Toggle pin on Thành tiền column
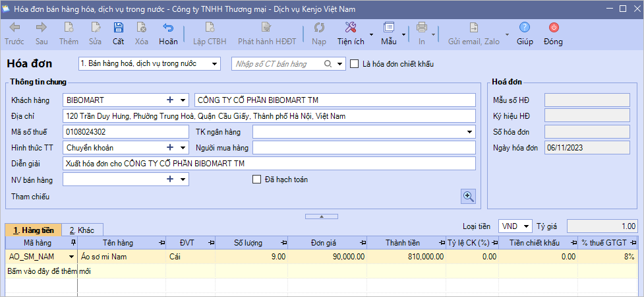 tap(442, 243)
